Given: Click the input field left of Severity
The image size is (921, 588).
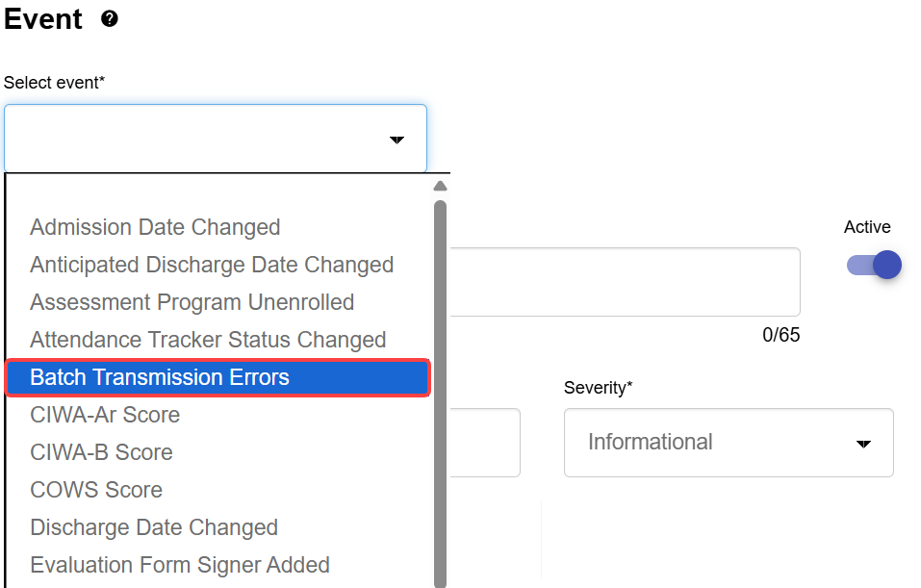Looking at the screenshot, I should click(x=485, y=443).
